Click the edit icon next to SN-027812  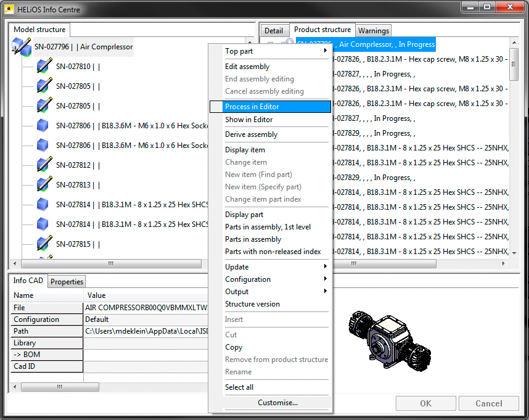(43, 165)
